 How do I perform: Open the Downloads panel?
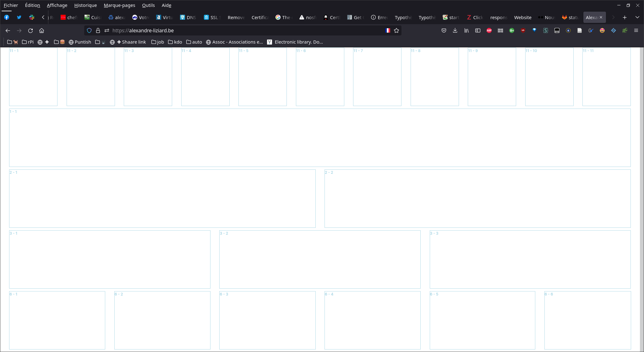coord(455,30)
